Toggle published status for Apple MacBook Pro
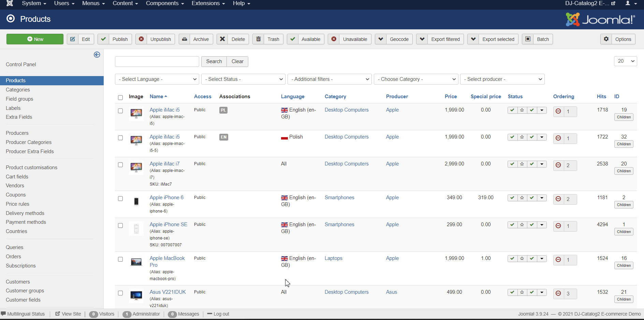Image resolution: width=644 pixels, height=320 pixels. [512, 259]
